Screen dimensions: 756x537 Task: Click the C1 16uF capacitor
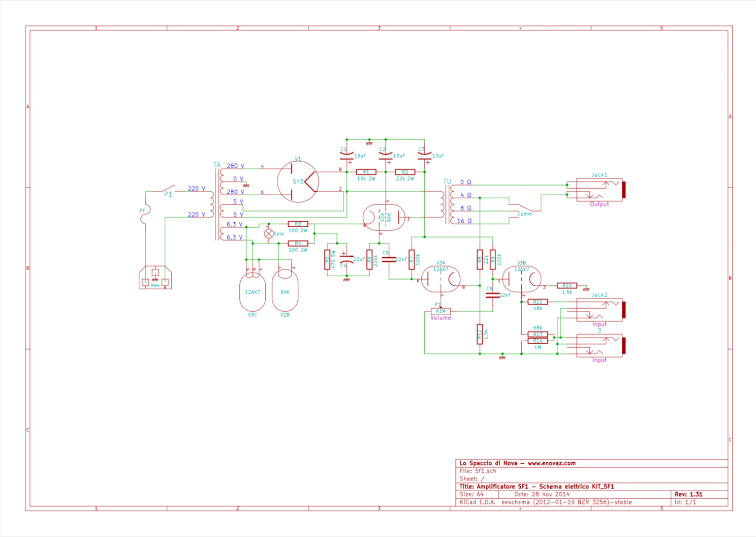(346, 156)
